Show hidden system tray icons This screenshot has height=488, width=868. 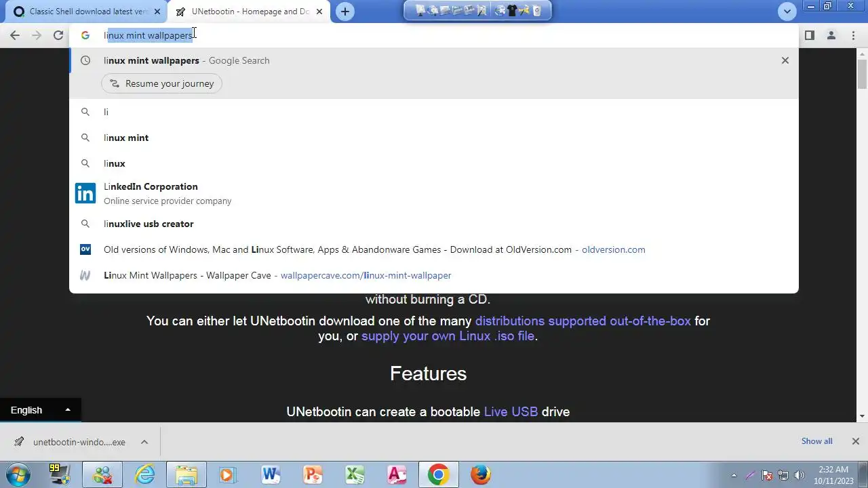tap(734, 475)
